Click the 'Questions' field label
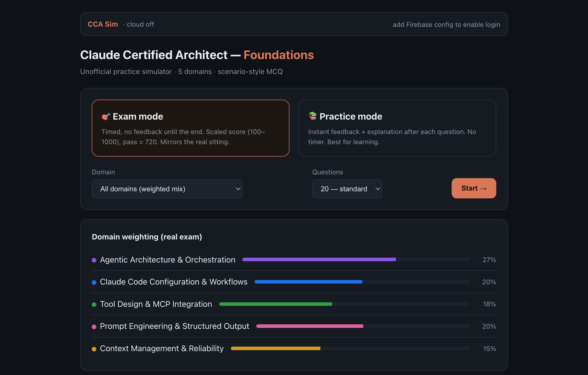 click(327, 172)
